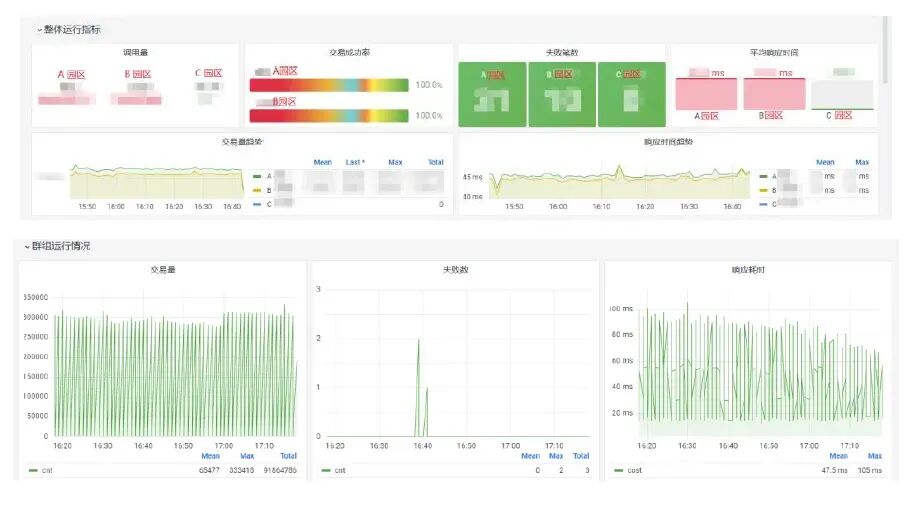Click yellow B series swatch in 交易量趋势 legend
The image size is (924, 507).
point(257,190)
